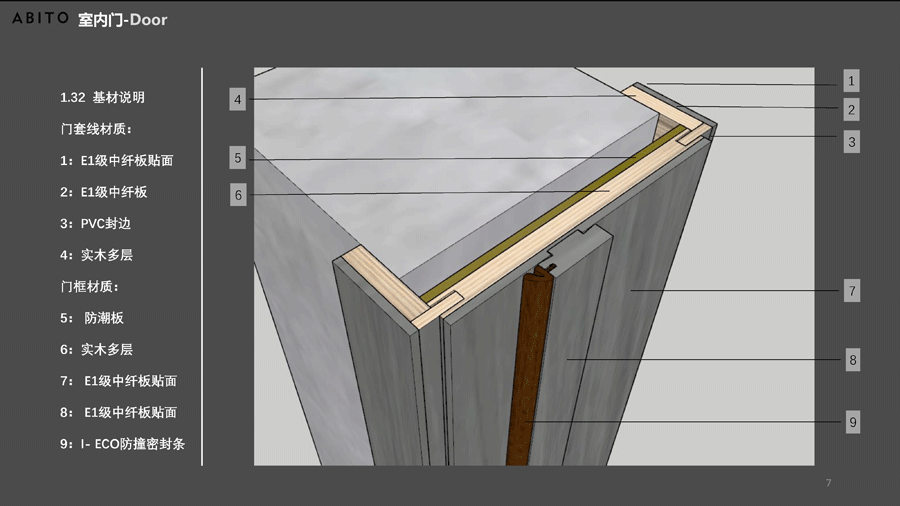This screenshot has height=506, width=900.
Task: Select the 室内门-Door slide title
Action: click(x=123, y=19)
